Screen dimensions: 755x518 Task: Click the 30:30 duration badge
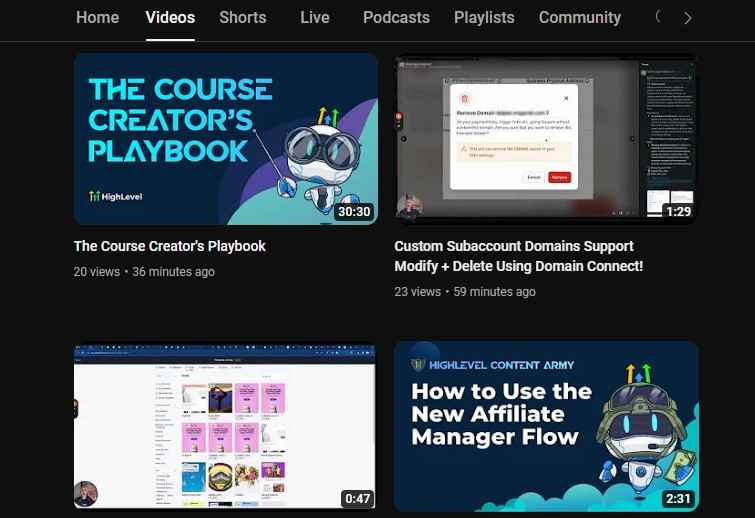point(354,212)
